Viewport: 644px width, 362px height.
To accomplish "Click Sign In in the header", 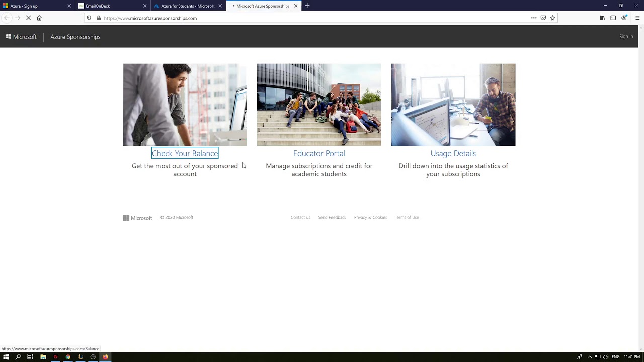I will (626, 37).
